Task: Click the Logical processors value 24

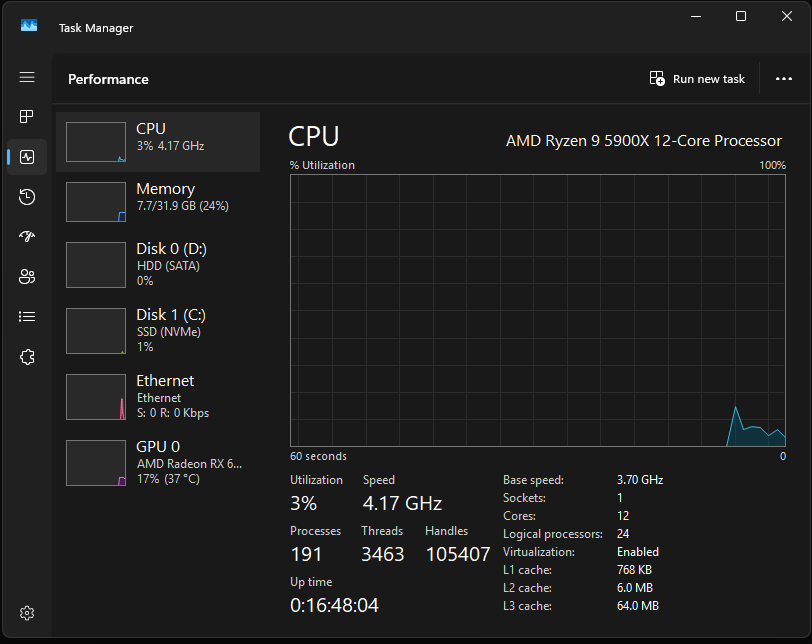Action: point(623,534)
